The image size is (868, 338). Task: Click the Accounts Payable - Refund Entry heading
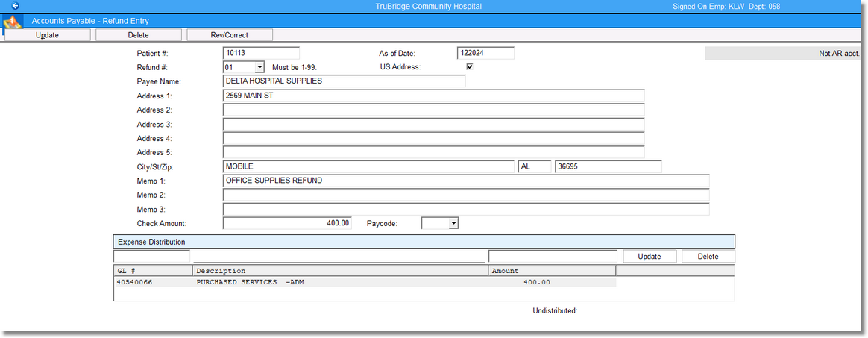(x=90, y=21)
